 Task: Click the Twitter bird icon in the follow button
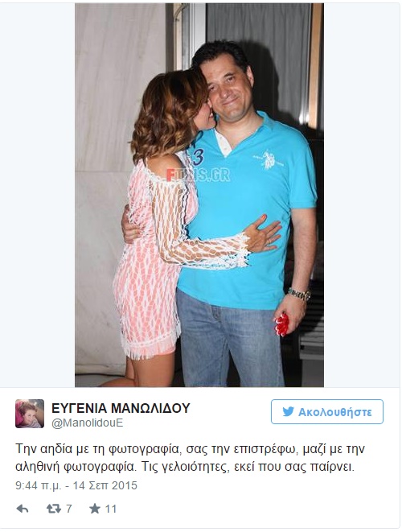(288, 411)
